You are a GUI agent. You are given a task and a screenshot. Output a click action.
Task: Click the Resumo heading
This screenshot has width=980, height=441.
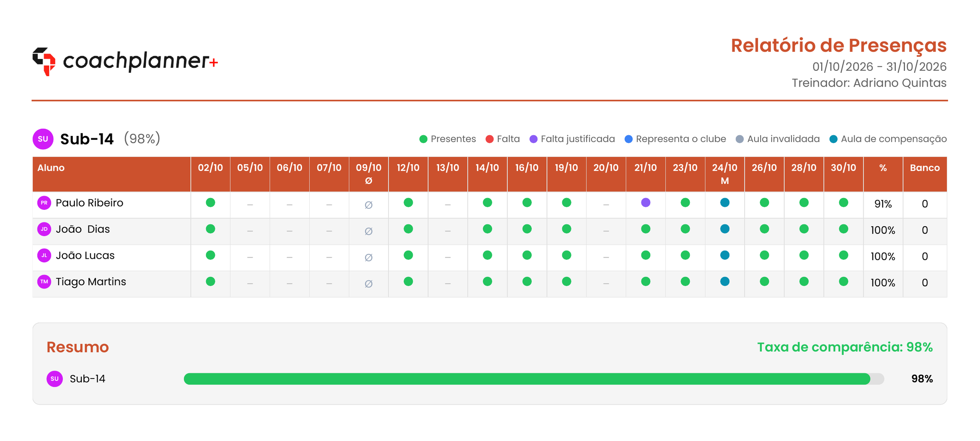tap(77, 347)
